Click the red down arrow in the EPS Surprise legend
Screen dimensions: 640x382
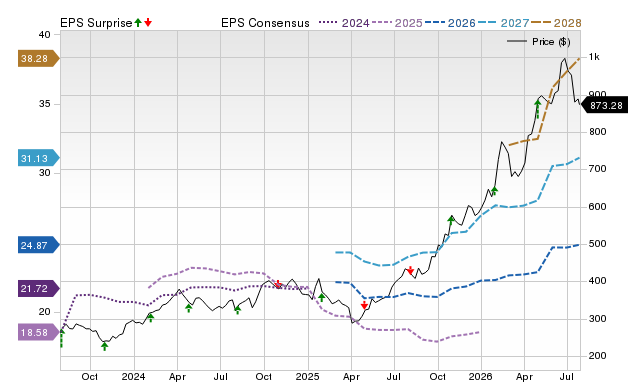click(148, 22)
